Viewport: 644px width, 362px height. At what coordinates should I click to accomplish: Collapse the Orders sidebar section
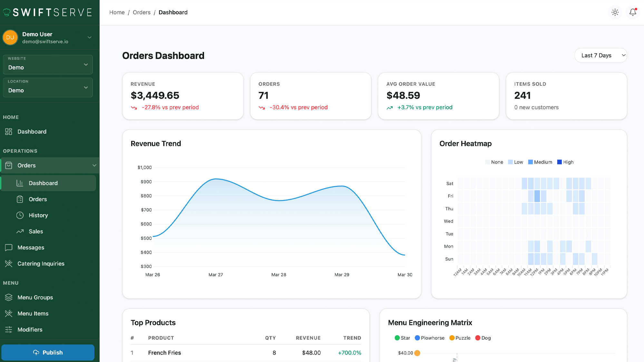click(94, 165)
